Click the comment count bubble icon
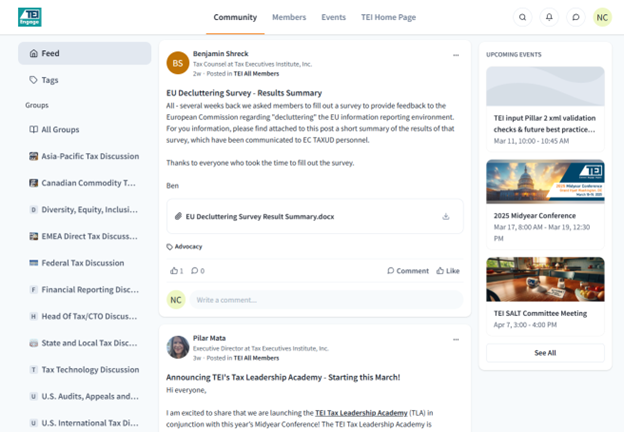The image size is (624, 432). pos(194,270)
